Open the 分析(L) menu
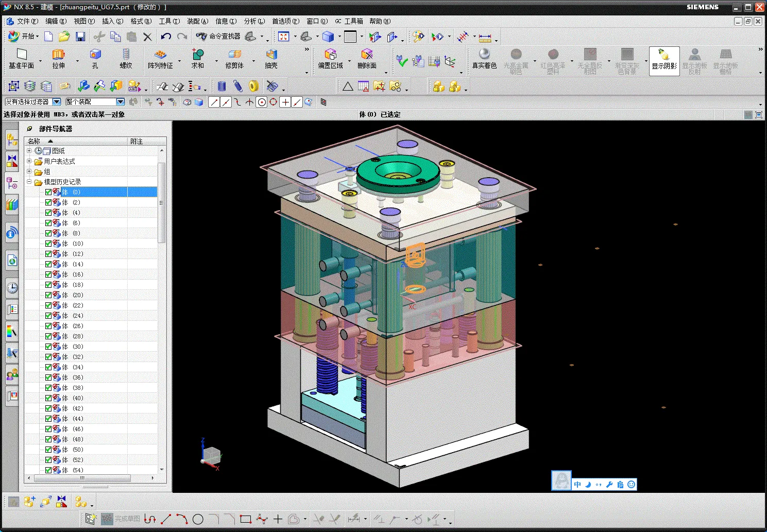Viewport: 767px width, 532px height. pos(254,21)
